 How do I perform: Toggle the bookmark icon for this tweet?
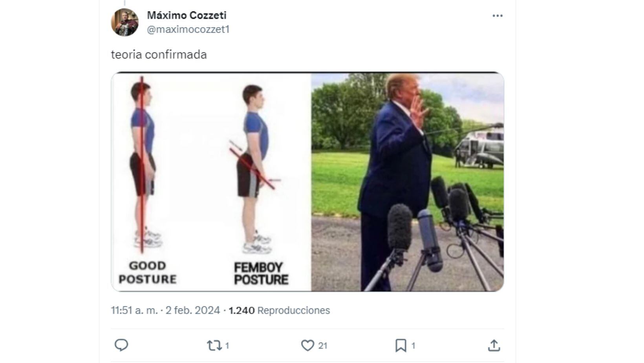(x=401, y=345)
